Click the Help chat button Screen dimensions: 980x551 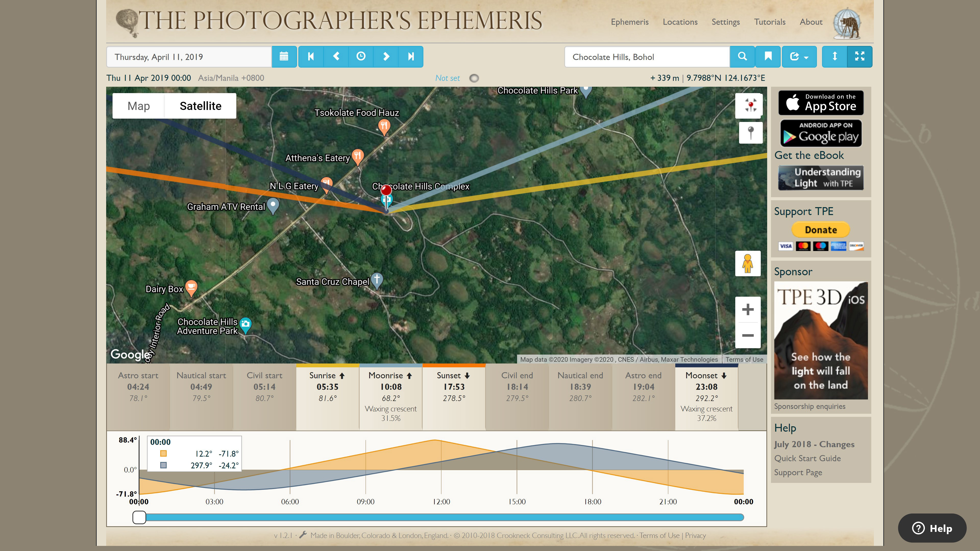[932, 528]
